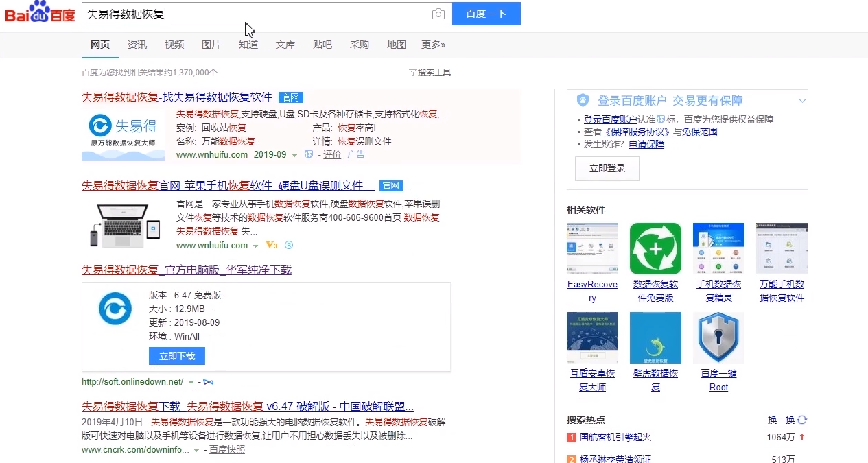Open the 百度一键Root shield icon
868x463 pixels.
point(718,337)
